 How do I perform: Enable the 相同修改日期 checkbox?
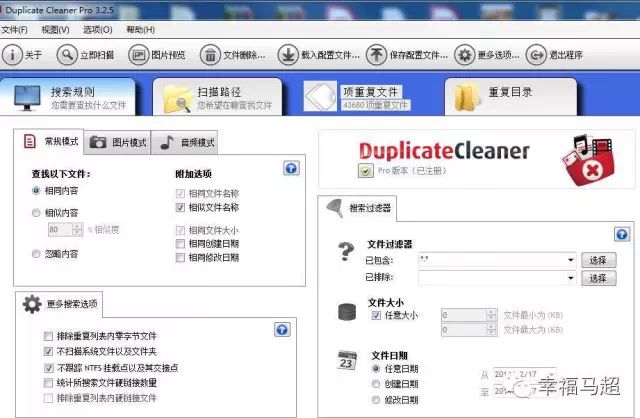coord(180,258)
